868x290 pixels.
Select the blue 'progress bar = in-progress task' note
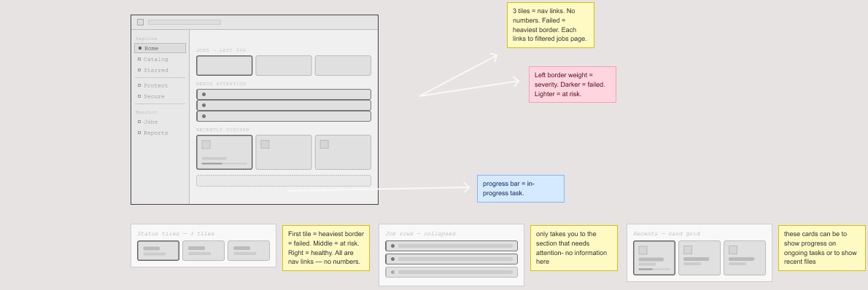click(x=520, y=189)
